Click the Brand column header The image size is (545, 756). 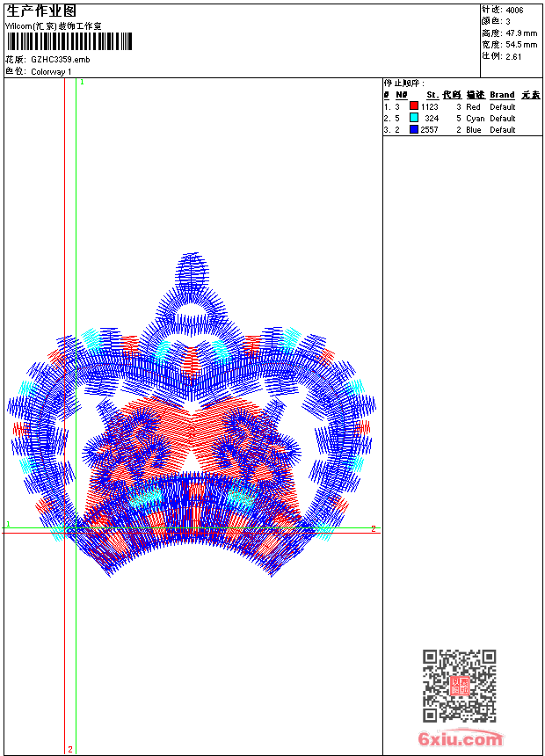click(502, 95)
